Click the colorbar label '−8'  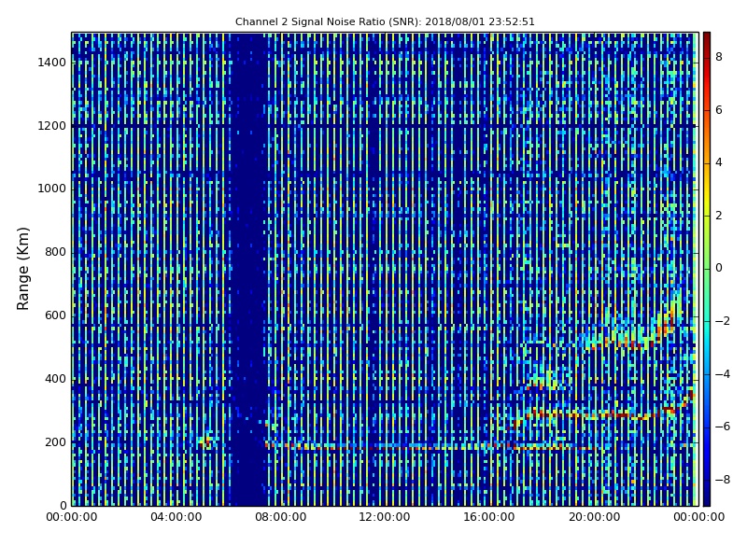(x=723, y=480)
